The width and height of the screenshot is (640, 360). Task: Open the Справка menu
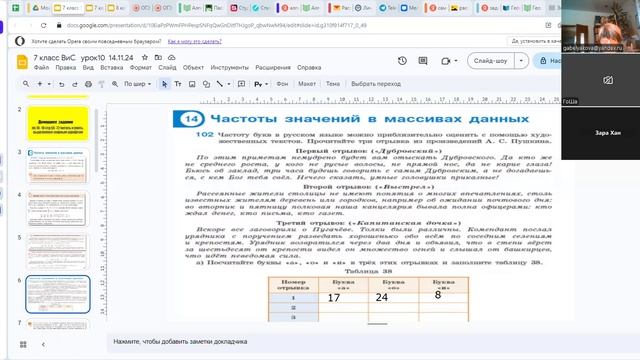click(309, 67)
